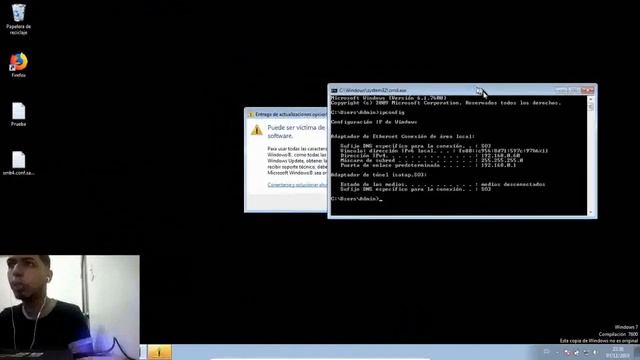Click the 'Puerta de enlace predeterminada' line
Image resolution: width=640 pixels, height=360 pixels.
pyautogui.click(x=428, y=165)
